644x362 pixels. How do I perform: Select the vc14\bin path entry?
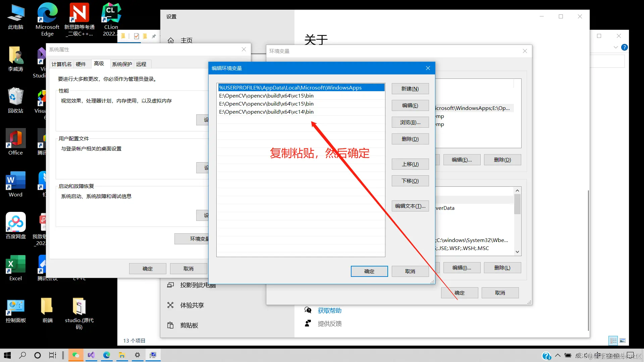pos(266,112)
